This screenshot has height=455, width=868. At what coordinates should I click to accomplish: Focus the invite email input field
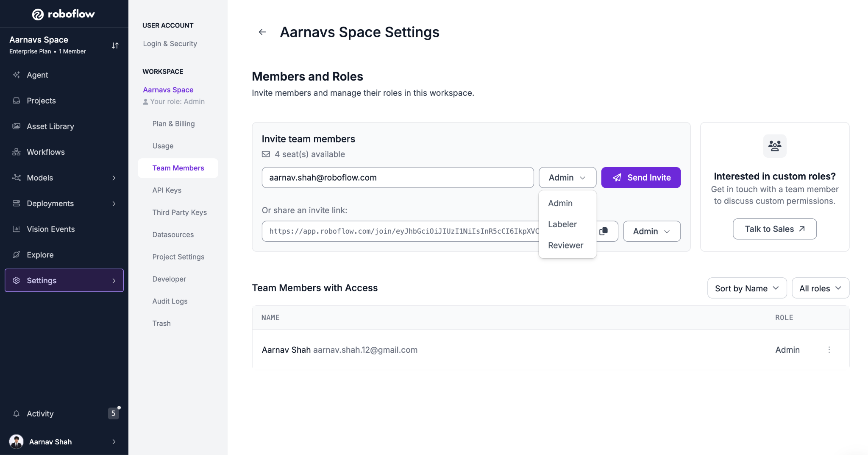398,178
